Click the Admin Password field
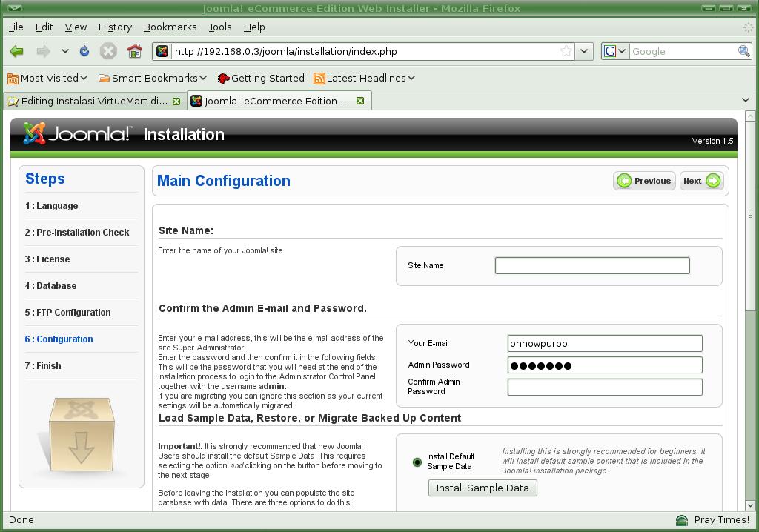The image size is (759, 532). (x=605, y=365)
